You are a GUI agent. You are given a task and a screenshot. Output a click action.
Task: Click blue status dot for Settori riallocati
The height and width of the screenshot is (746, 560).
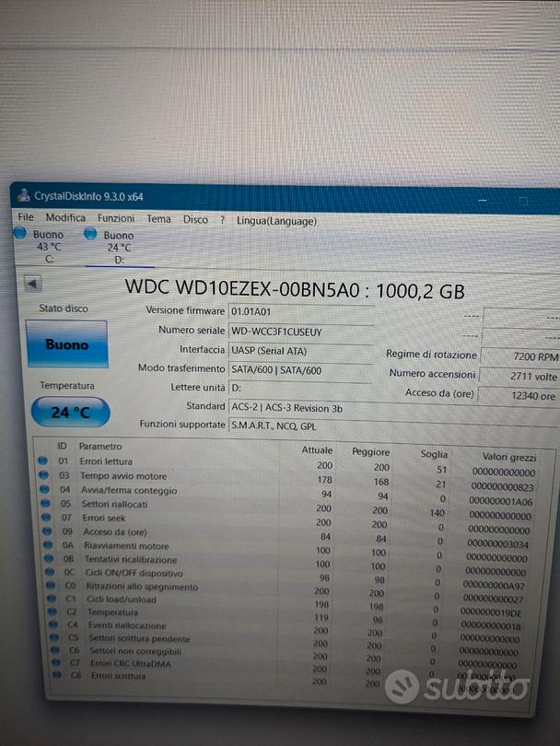click(41, 503)
